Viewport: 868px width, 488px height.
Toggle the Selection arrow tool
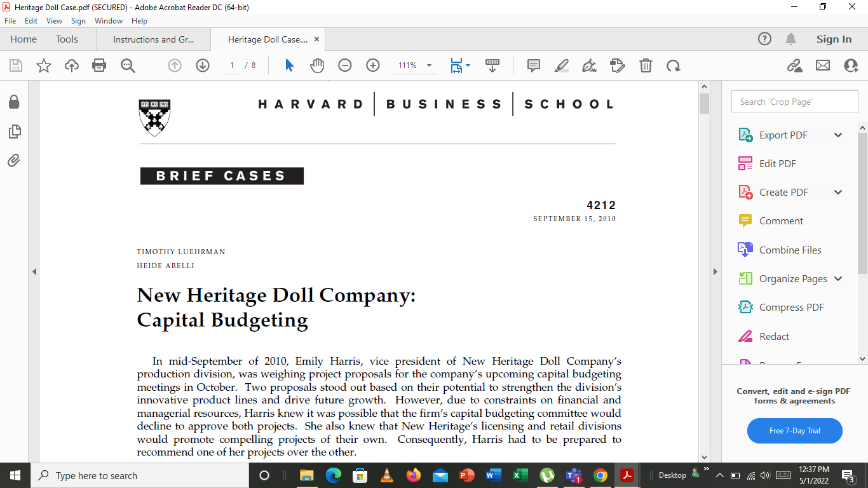pyautogui.click(x=288, y=65)
